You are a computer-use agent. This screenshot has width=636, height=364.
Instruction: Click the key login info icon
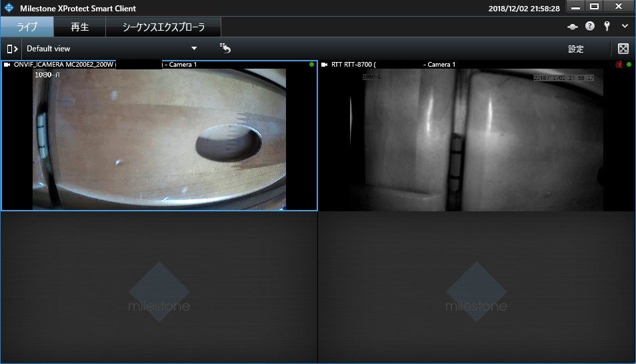607,27
